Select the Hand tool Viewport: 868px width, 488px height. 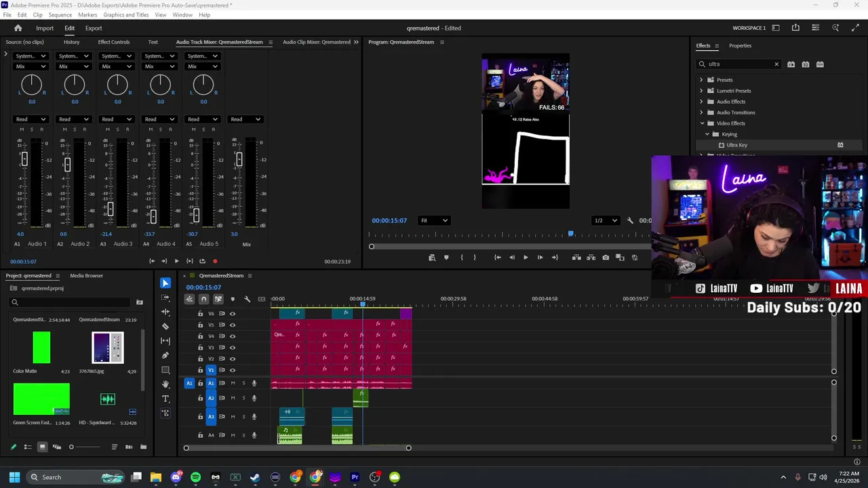165,384
